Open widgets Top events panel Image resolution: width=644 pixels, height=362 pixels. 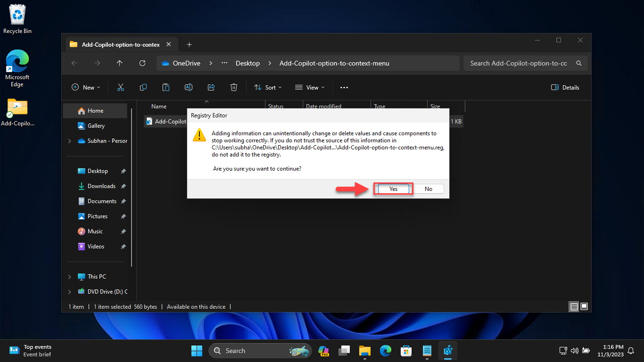pos(31,351)
